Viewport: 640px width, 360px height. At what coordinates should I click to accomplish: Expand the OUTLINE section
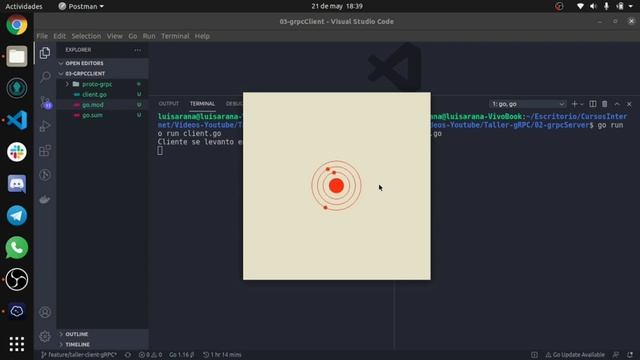pyautogui.click(x=102, y=334)
